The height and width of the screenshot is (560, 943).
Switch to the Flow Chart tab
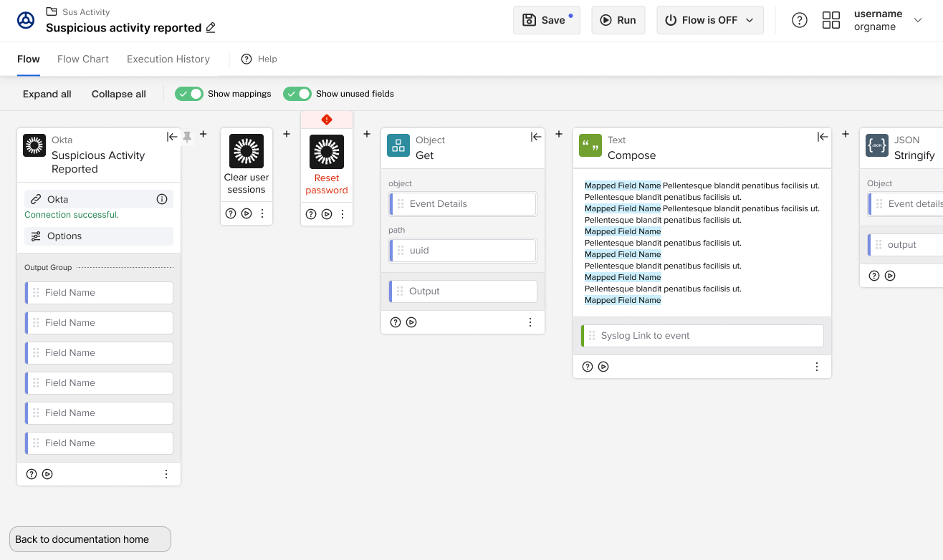83,59
